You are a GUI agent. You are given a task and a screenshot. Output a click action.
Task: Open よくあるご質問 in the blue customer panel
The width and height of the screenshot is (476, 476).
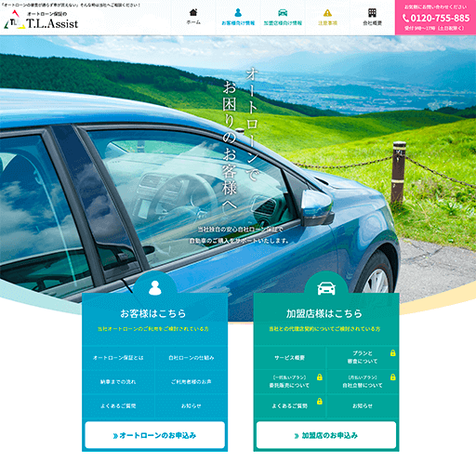coord(118,405)
